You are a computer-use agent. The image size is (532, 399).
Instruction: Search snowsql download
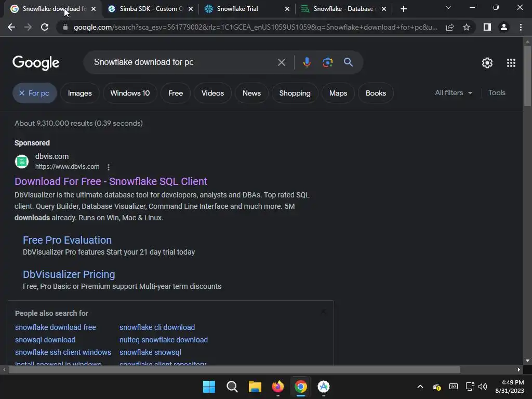(x=45, y=340)
